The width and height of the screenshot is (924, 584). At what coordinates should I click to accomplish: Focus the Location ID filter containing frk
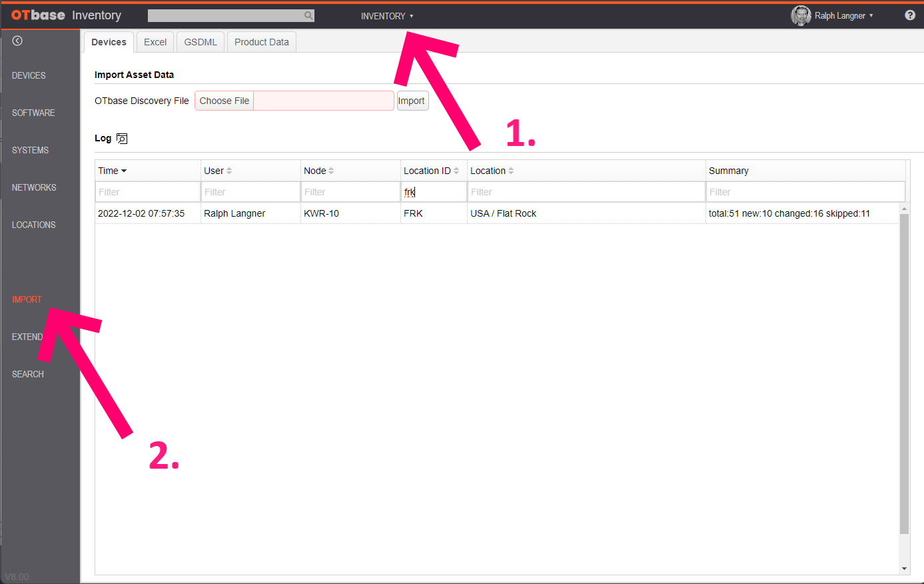tap(434, 192)
